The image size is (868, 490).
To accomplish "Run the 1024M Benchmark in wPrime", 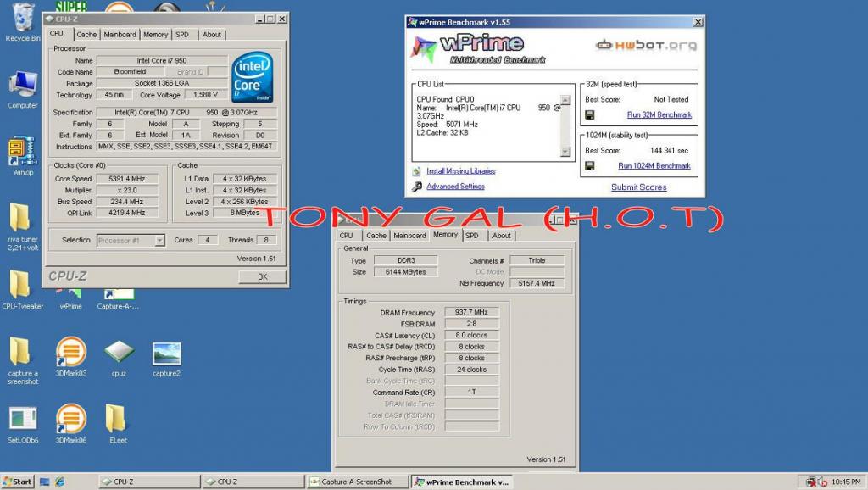I will coord(654,166).
